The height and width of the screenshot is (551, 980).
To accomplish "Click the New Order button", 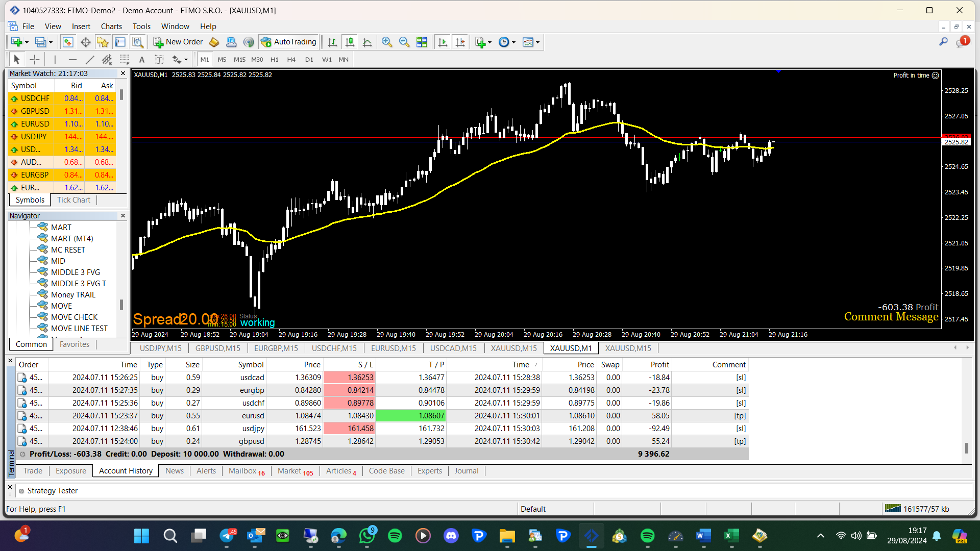I will pyautogui.click(x=178, y=42).
